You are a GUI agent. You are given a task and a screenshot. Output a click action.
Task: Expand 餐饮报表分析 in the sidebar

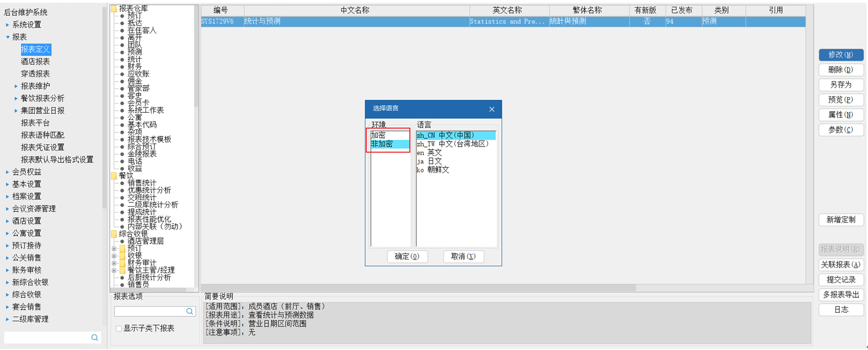[x=16, y=98]
